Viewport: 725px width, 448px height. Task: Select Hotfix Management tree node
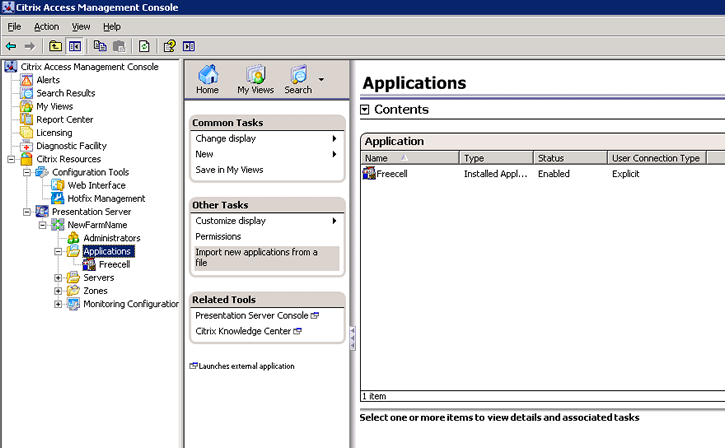point(106,199)
